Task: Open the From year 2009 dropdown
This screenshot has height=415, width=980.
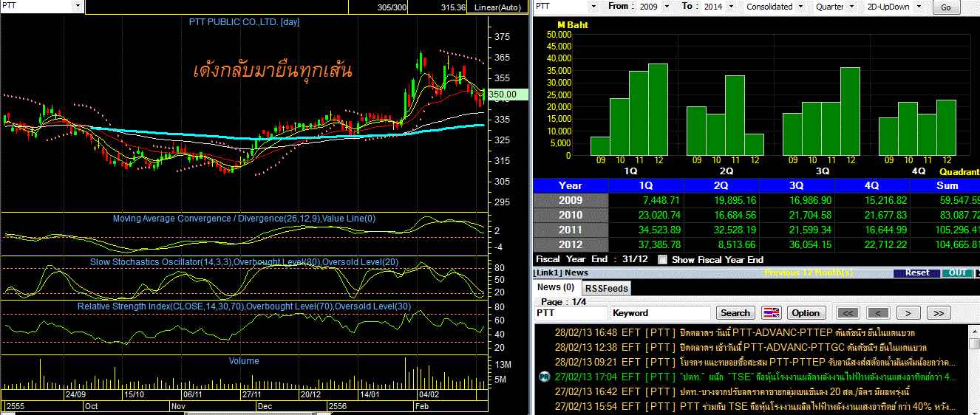Action: pyautogui.click(x=666, y=7)
